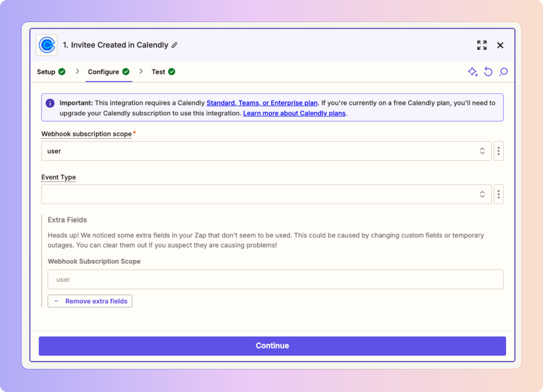
Task: Click Remove extra fields button
Action: tap(90, 301)
